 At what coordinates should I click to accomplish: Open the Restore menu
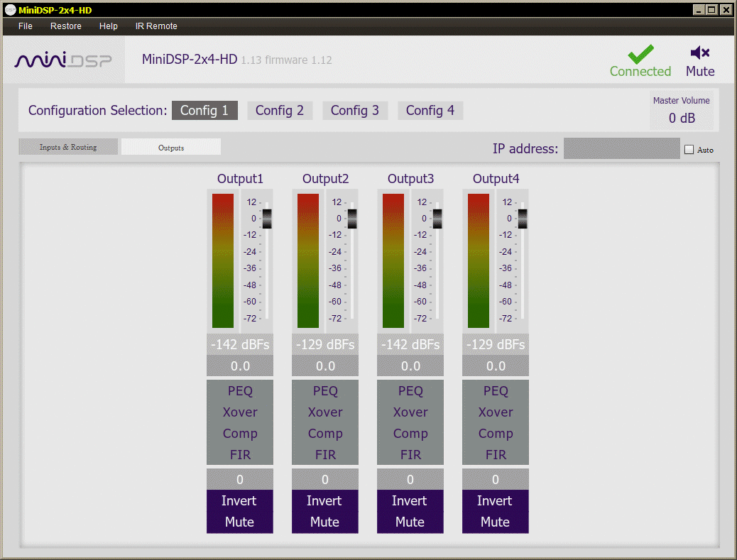pos(66,26)
